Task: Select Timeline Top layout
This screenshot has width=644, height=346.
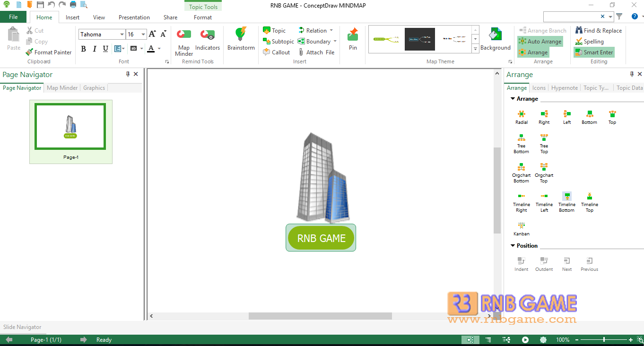Action: (x=590, y=202)
